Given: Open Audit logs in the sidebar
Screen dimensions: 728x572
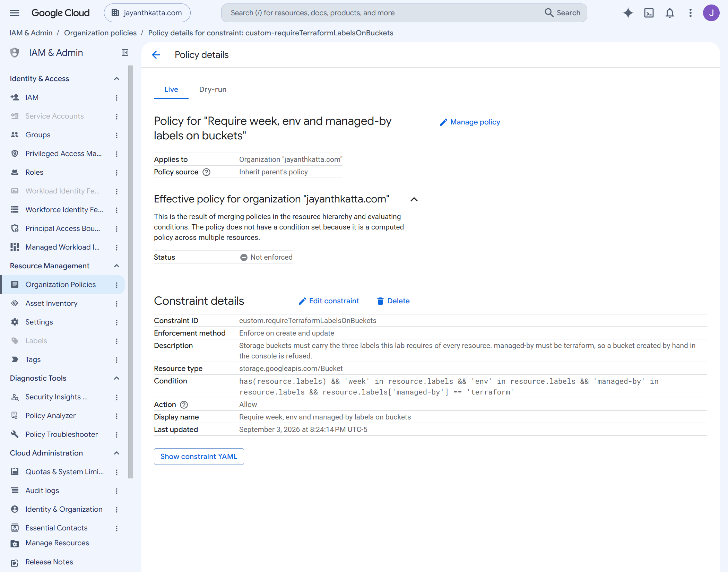Looking at the screenshot, I should point(42,491).
